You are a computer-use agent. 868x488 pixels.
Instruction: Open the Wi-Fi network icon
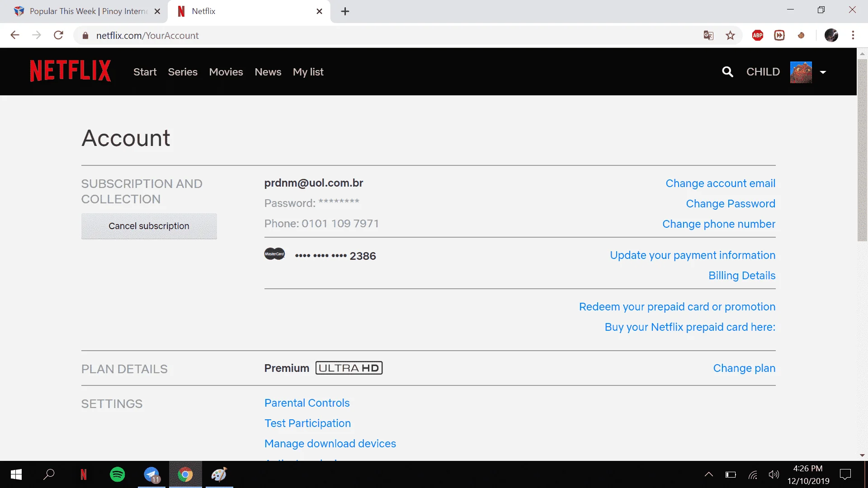tap(753, 474)
